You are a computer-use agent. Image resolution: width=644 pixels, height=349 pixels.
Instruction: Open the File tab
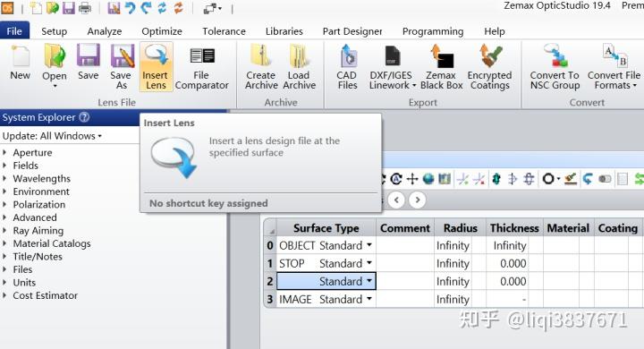click(14, 31)
